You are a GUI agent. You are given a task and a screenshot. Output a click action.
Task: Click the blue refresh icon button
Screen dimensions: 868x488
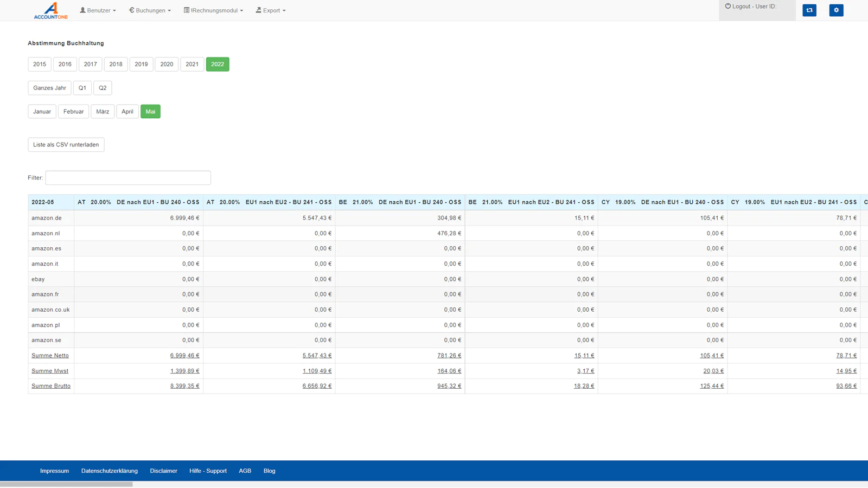pyautogui.click(x=809, y=10)
